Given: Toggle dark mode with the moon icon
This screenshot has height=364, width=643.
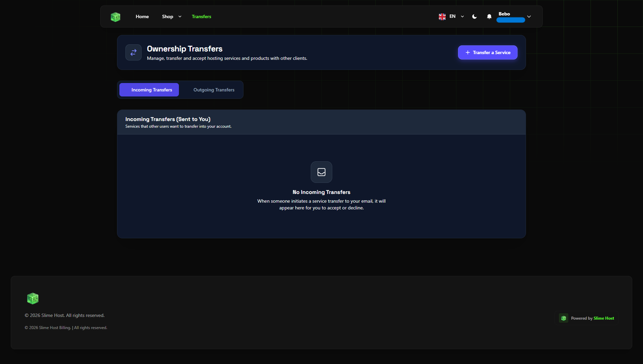Looking at the screenshot, I should [x=475, y=16].
